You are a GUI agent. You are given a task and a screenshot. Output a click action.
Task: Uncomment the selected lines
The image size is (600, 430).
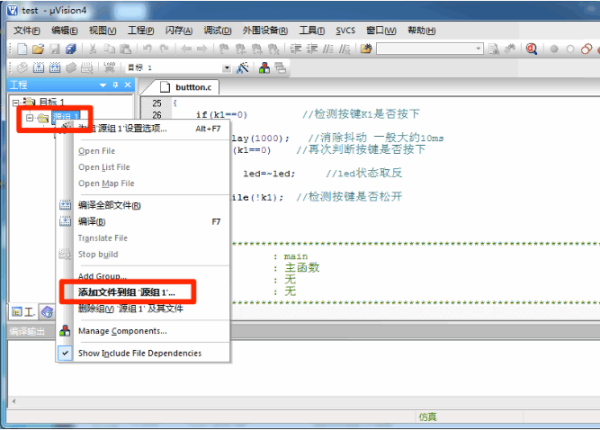point(344,49)
